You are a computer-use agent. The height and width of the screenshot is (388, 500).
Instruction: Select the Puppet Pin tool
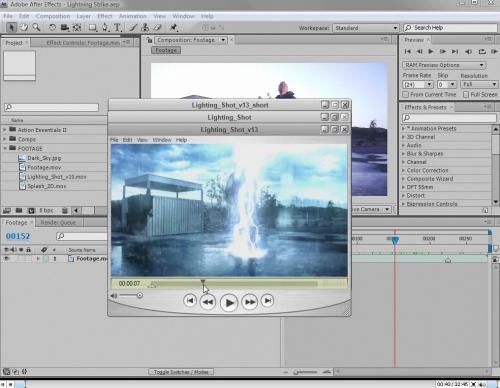(173, 27)
